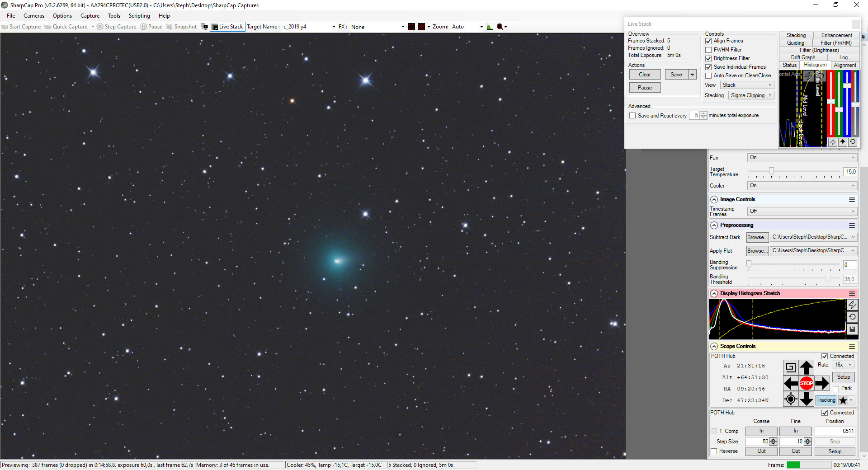Click the crossed-out overlay icon in toolbar
The height and width of the screenshot is (470, 868).
pyautogui.click(x=421, y=27)
